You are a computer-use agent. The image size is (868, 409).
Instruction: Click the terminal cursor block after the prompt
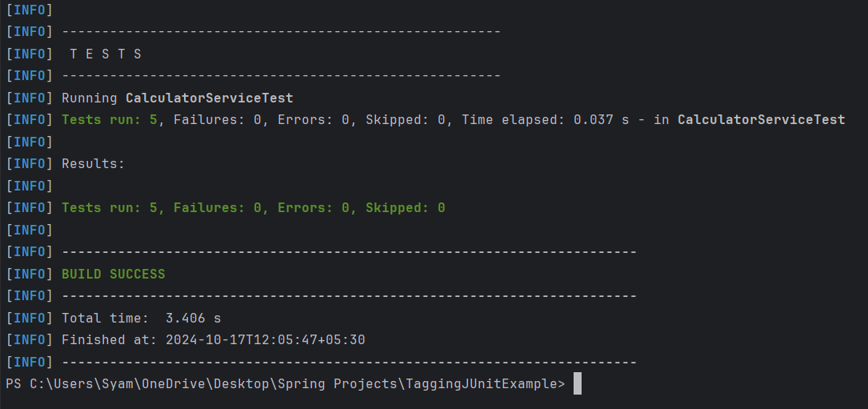pos(577,383)
